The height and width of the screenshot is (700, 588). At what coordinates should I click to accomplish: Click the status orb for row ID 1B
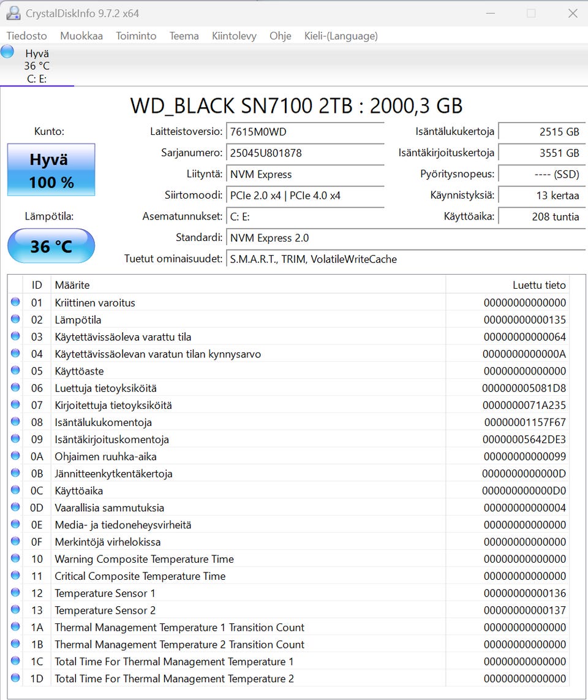click(x=15, y=644)
